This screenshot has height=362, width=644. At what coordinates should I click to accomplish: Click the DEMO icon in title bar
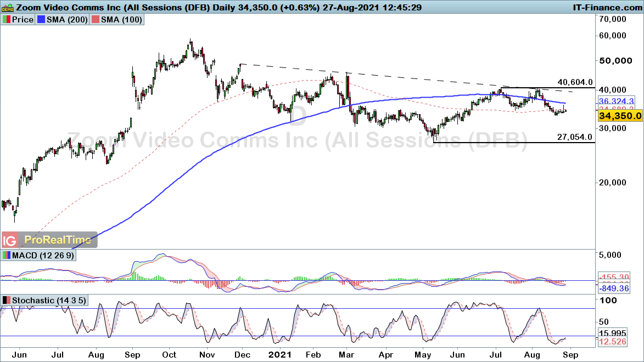pyautogui.click(x=8, y=7)
